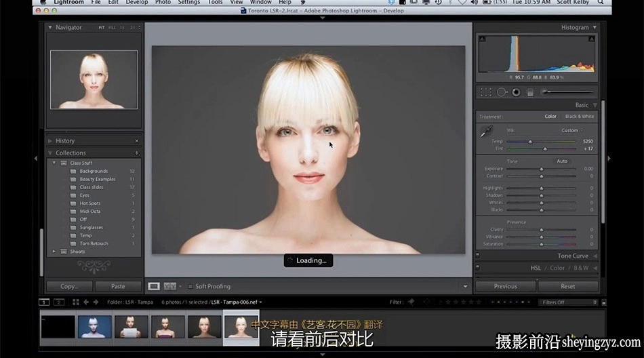Toggle the Tone Curve panel on/off switch
This screenshot has width=644, height=358.
click(478, 256)
